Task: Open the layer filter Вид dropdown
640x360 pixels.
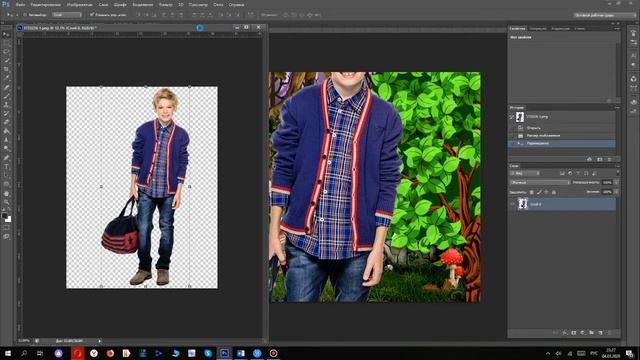Action: (x=525, y=173)
